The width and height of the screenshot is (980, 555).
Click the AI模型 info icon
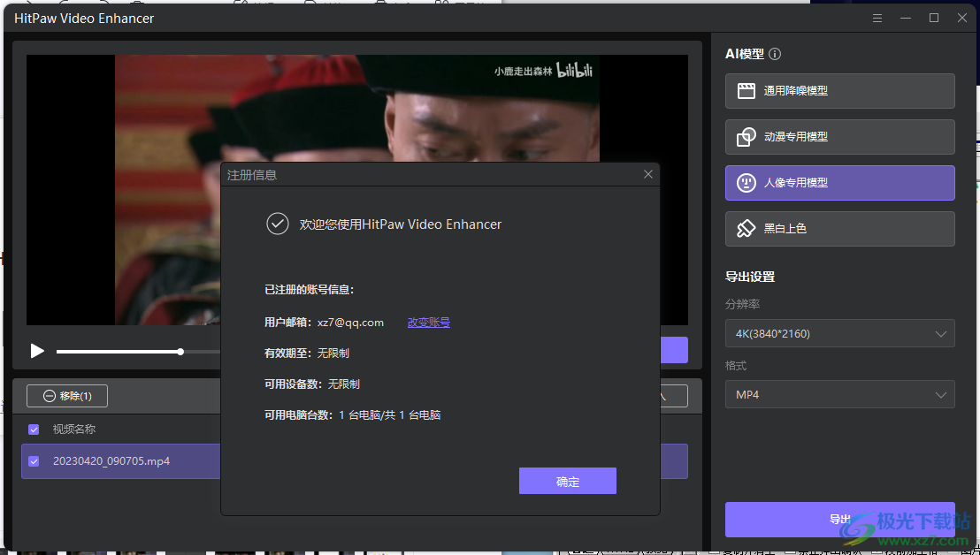tap(775, 54)
